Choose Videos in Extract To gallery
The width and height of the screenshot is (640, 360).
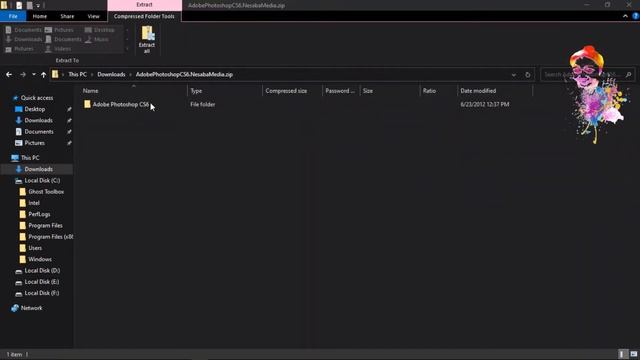(58, 49)
